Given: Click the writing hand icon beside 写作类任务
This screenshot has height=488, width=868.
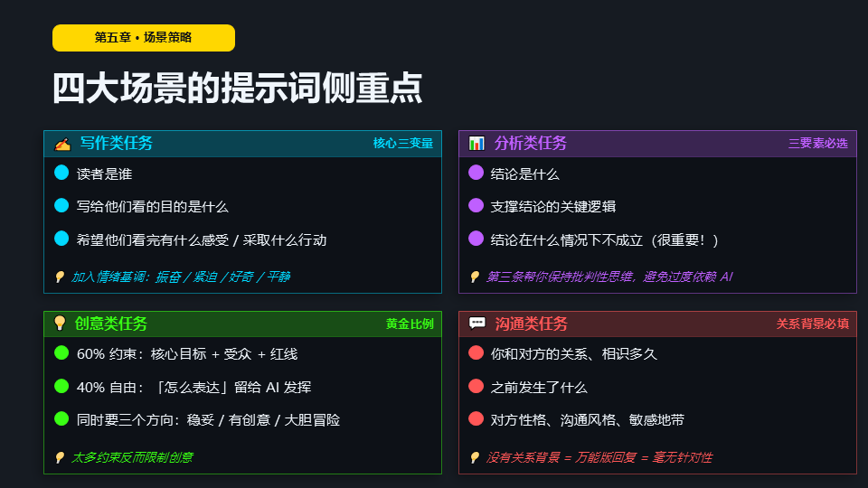Looking at the screenshot, I should coord(62,144).
